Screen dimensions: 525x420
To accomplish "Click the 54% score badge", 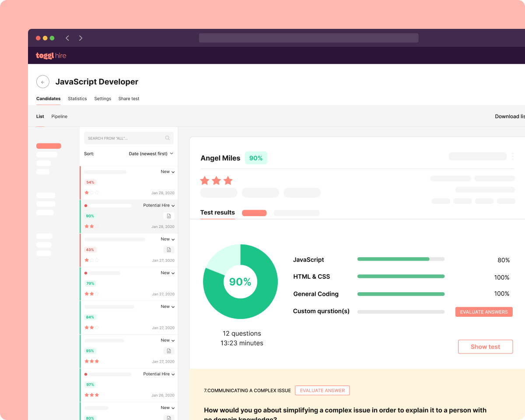I will (x=90, y=182).
